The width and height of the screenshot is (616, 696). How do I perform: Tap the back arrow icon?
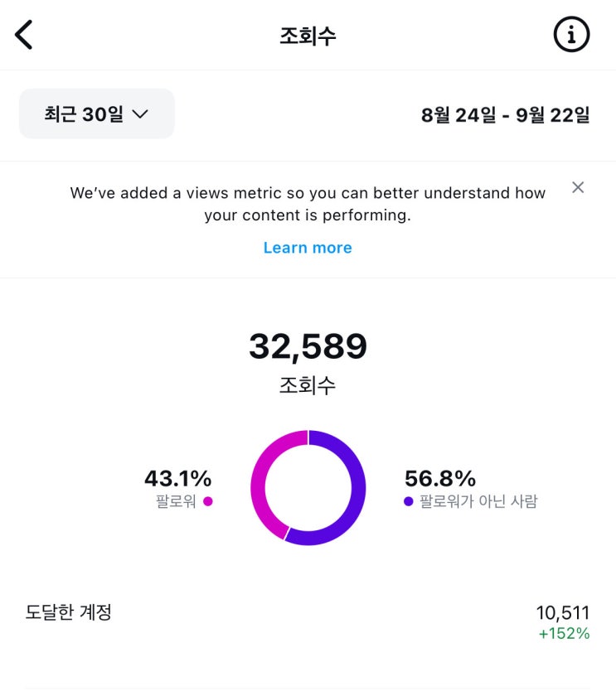(x=24, y=35)
